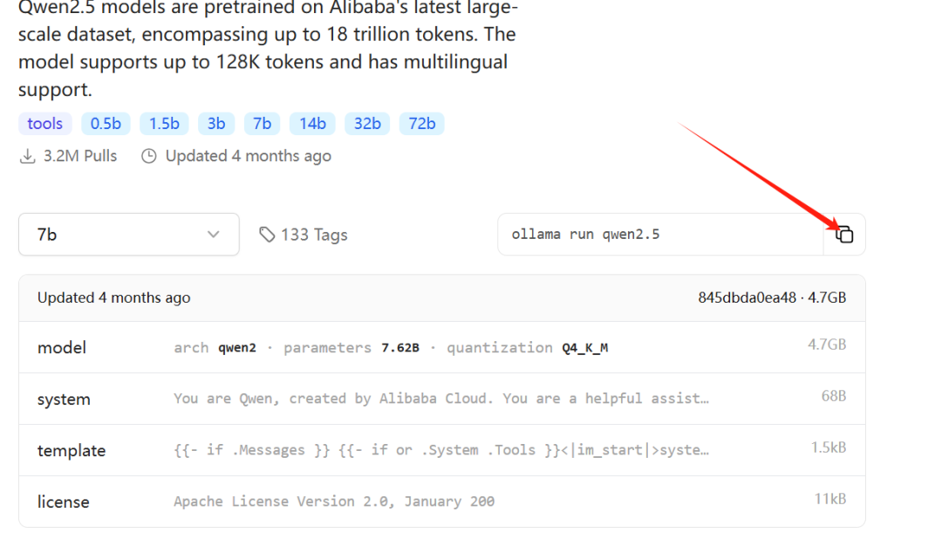Click the 1.5kB size of template row
Screen dimensions: 942x560
pos(829,447)
